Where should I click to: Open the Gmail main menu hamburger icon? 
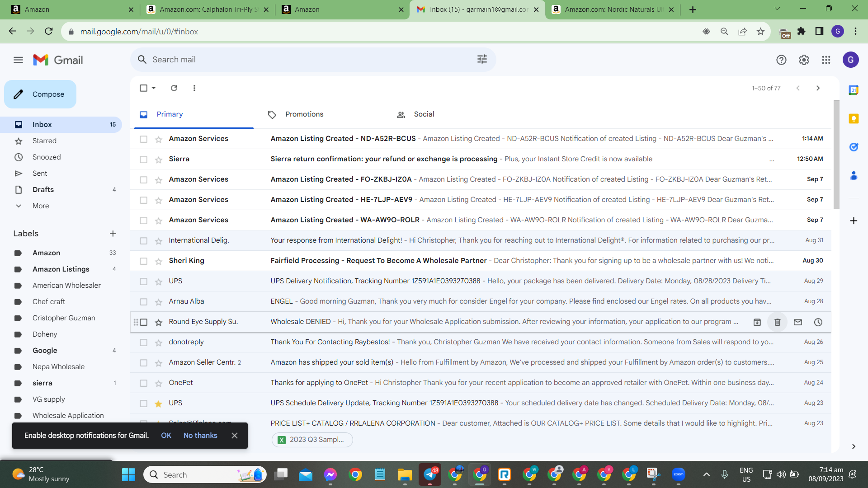point(18,60)
